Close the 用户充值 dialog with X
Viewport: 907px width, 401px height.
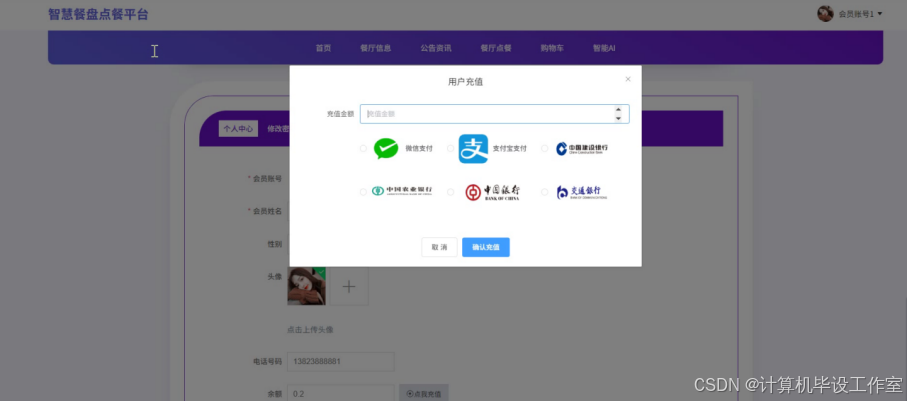628,79
